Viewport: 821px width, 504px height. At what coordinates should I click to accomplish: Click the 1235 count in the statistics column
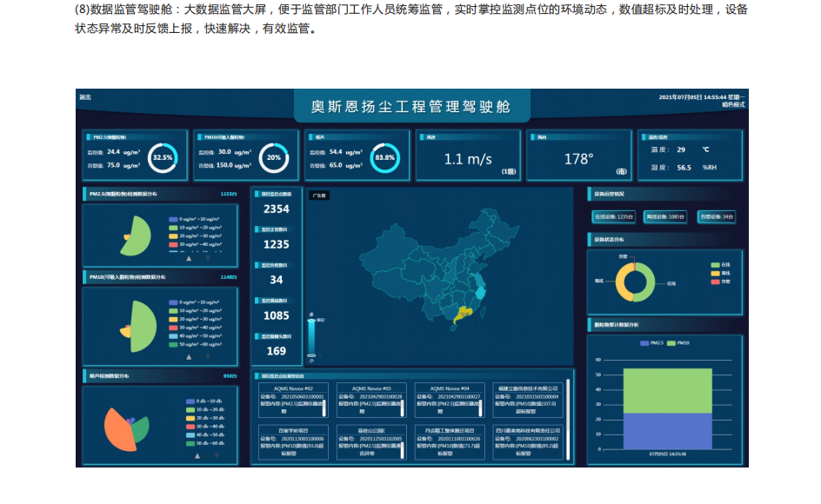277,245
